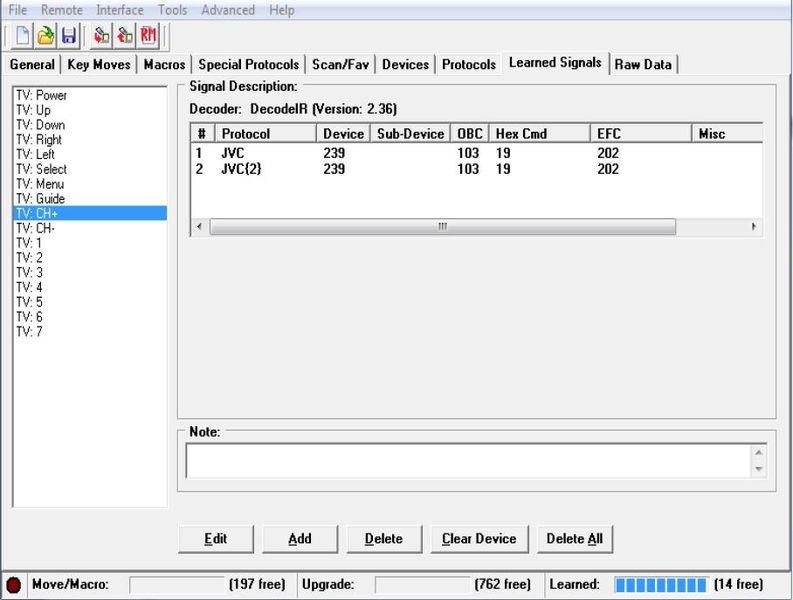Viewport: 793px width, 600px height.
Task: Select TV: Power in the signal list
Action: click(42, 96)
